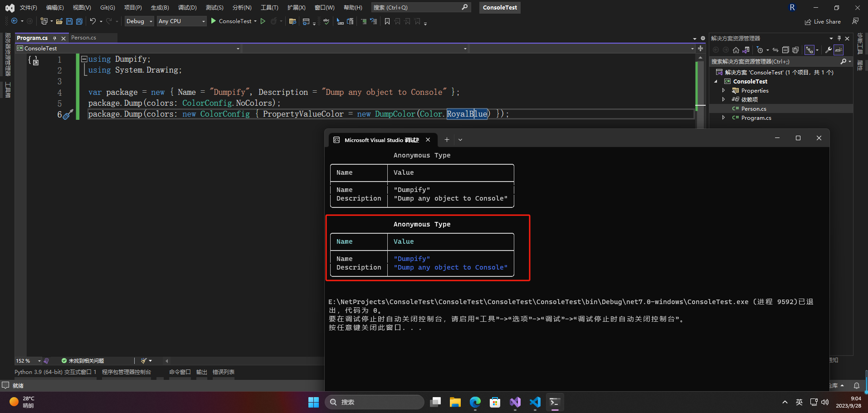Toggle auto-hide pin for Solution Explorer
The width and height of the screenshot is (868, 413).
coord(839,39)
